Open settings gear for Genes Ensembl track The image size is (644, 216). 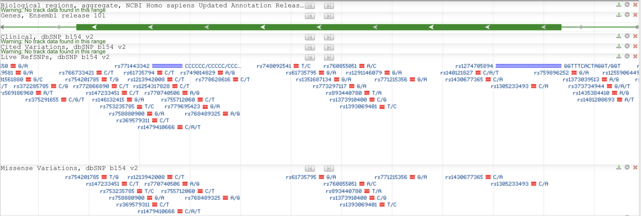point(627,15)
